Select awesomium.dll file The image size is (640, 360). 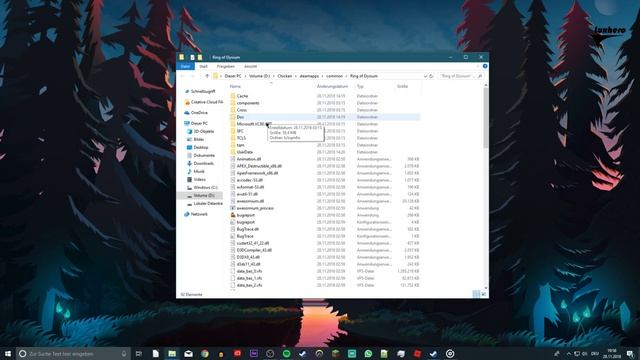[x=250, y=201]
